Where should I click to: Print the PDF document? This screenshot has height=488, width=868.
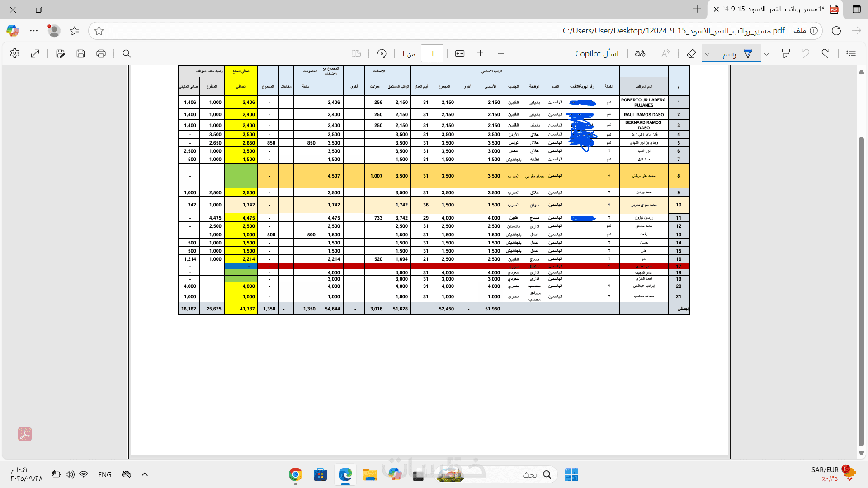pos(101,53)
